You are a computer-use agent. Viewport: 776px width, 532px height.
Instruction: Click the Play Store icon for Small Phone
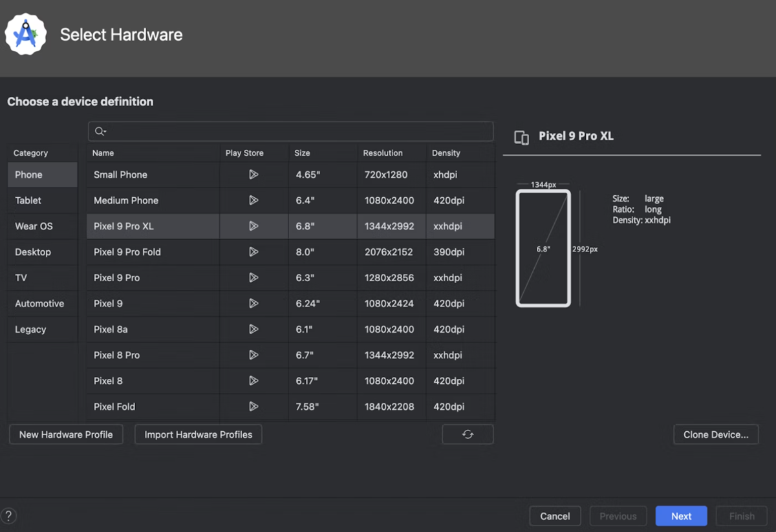tap(253, 175)
